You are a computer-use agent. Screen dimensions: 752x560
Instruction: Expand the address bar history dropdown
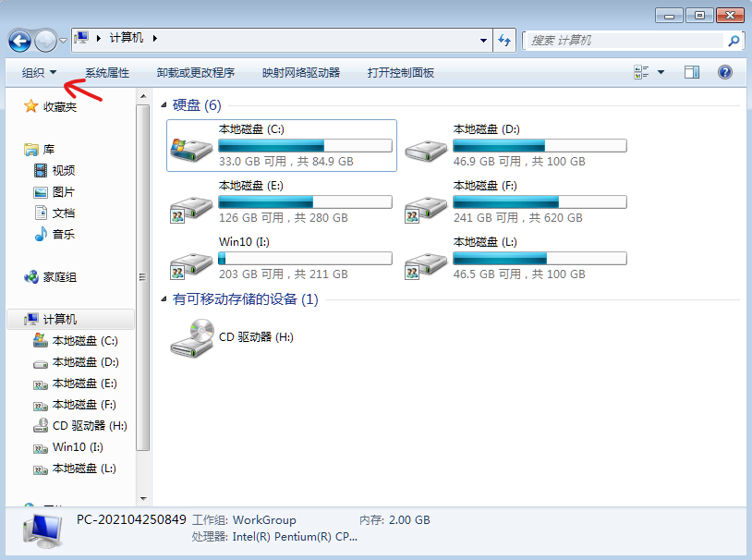tap(483, 40)
